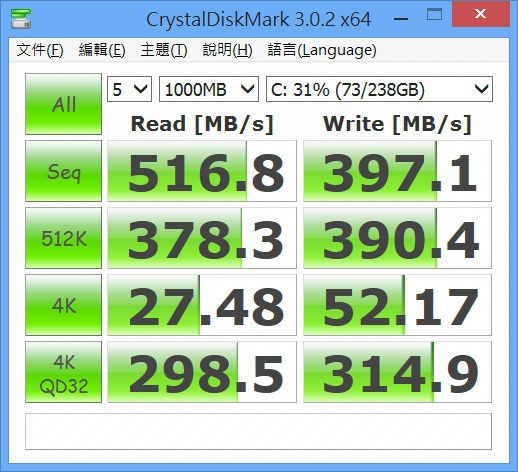The height and width of the screenshot is (472, 518).
Task: Click the empty comment field at bottom
Action: coord(258,432)
